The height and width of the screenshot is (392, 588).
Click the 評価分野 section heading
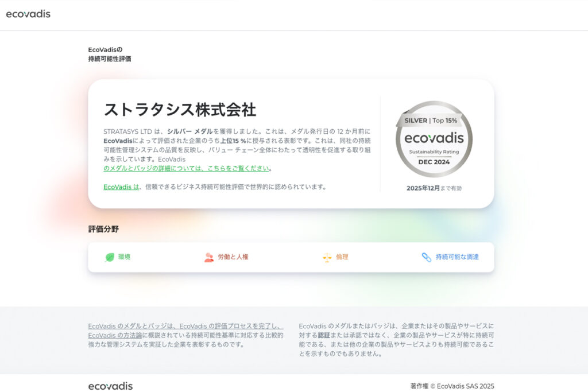103,229
